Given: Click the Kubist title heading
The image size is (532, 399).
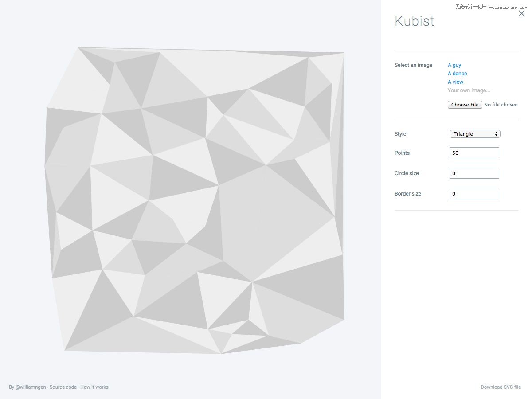Looking at the screenshot, I should point(414,21).
